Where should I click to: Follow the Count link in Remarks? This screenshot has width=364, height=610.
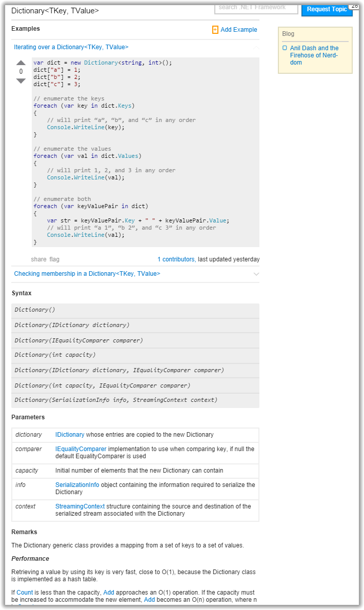pos(25,593)
